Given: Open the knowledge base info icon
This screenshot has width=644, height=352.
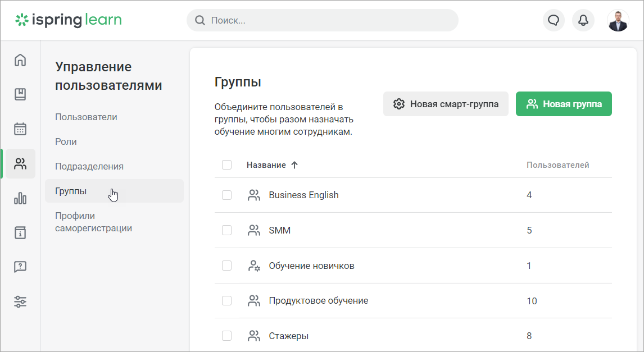Looking at the screenshot, I should pyautogui.click(x=20, y=232).
